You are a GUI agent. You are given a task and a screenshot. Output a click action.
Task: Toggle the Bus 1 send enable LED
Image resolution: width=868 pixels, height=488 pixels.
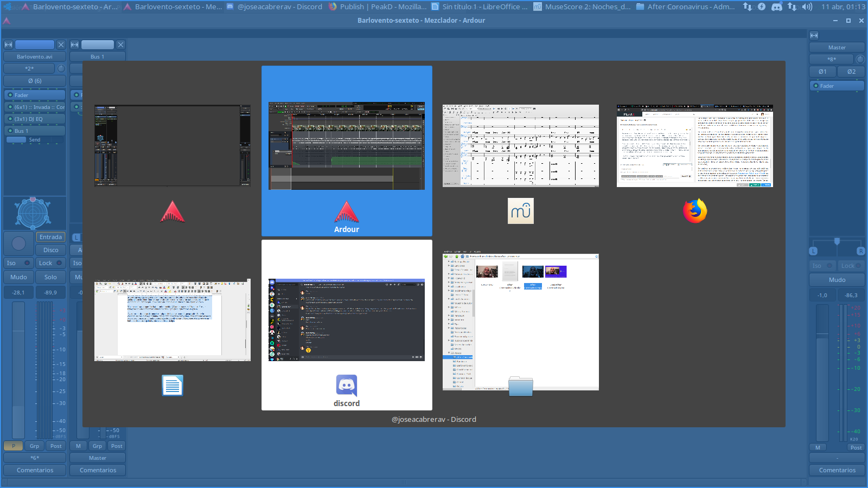tap(10, 131)
